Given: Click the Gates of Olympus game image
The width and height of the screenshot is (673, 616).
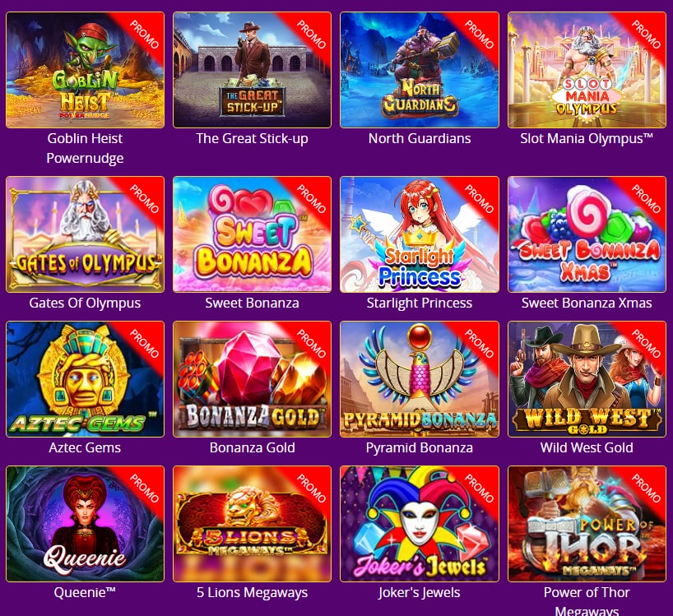Looking at the screenshot, I should coord(85,234).
